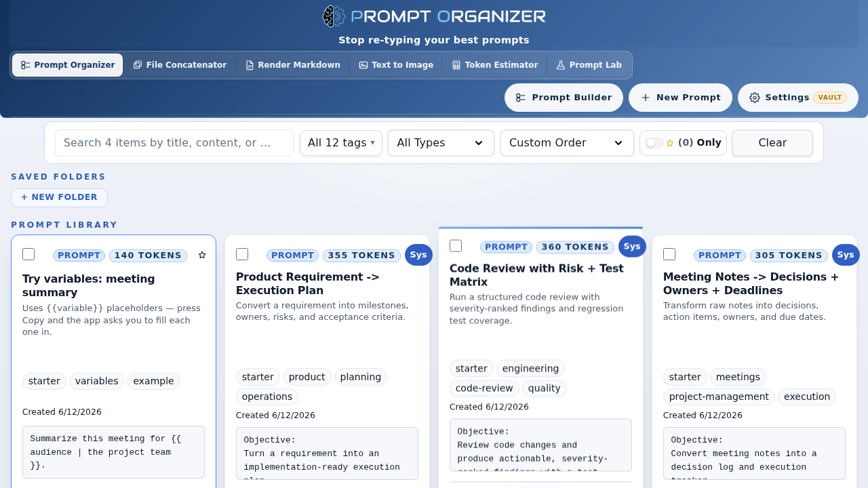Check the Code Review card checkbox

tap(456, 245)
